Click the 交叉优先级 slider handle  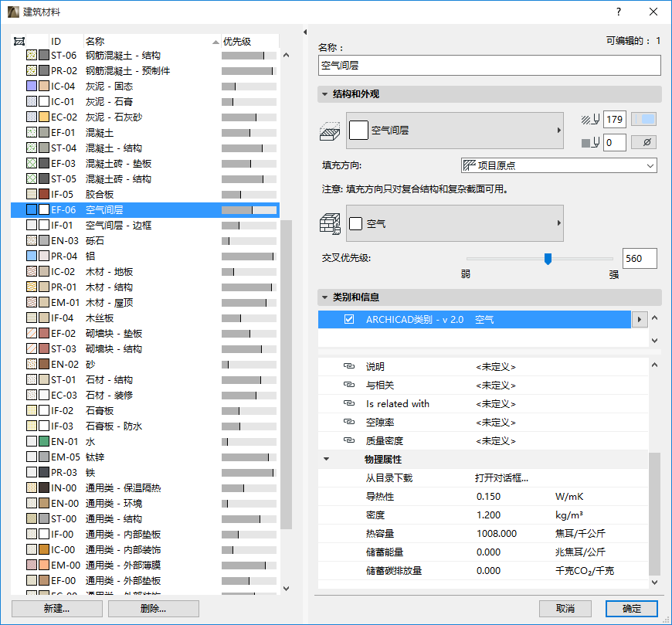548,259
